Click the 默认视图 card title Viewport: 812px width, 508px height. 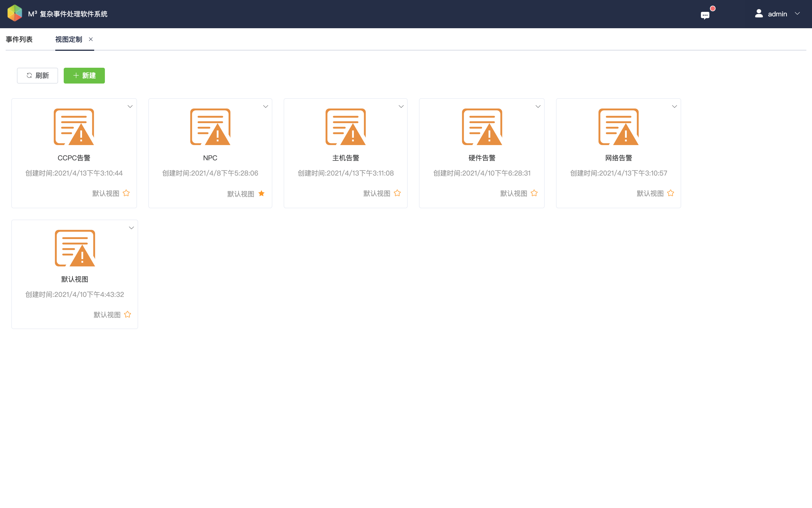point(74,279)
